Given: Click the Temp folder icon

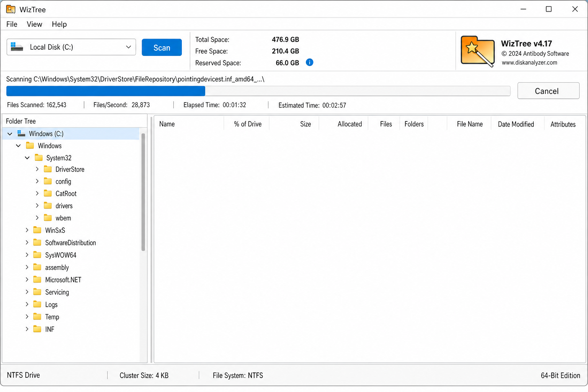Looking at the screenshot, I should pos(37,317).
